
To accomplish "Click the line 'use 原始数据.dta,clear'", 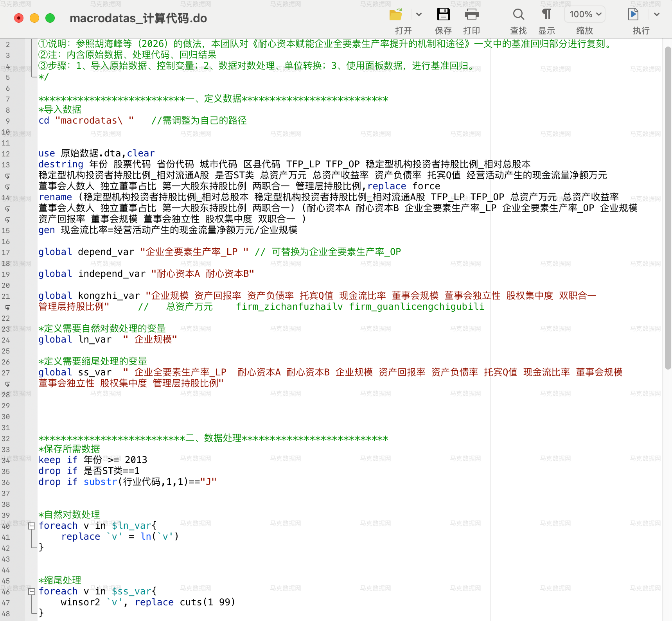I will [x=97, y=153].
